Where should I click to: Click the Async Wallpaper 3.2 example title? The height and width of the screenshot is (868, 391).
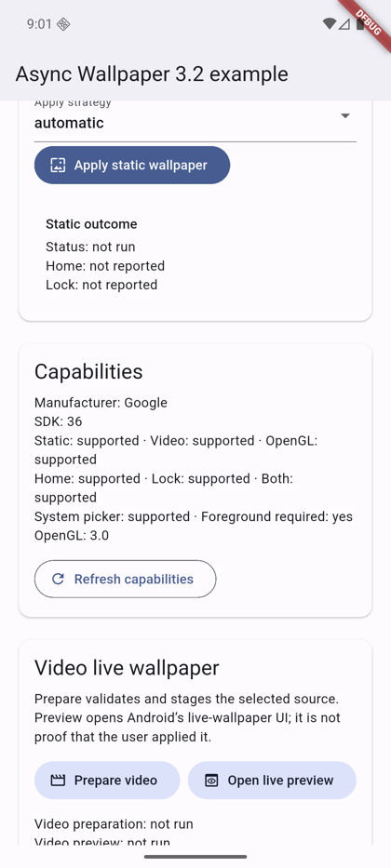click(x=152, y=73)
